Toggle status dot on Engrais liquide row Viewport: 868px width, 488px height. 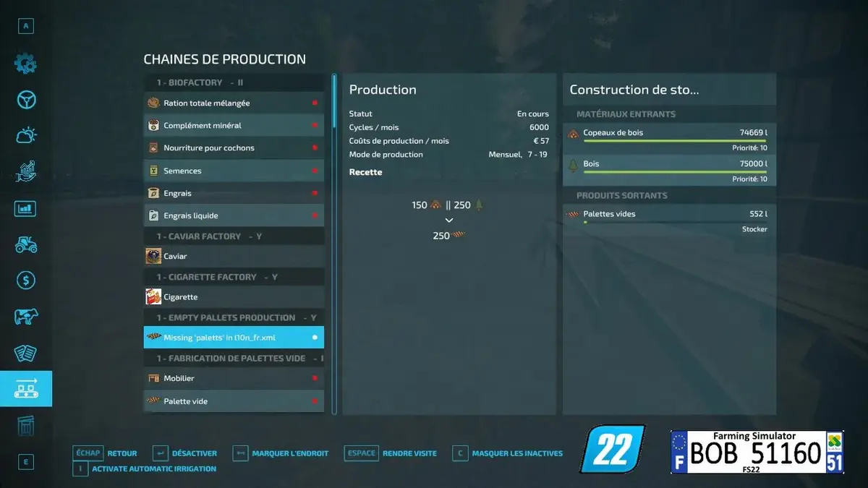pyautogui.click(x=315, y=215)
